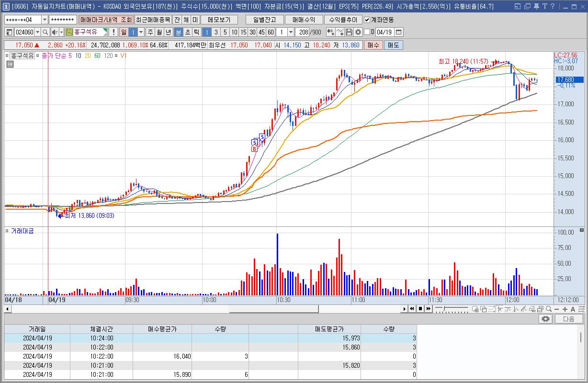Image resolution: width=588 pixels, height=383 pixels.
Task: Click the 다음 next button
Action: (569, 319)
